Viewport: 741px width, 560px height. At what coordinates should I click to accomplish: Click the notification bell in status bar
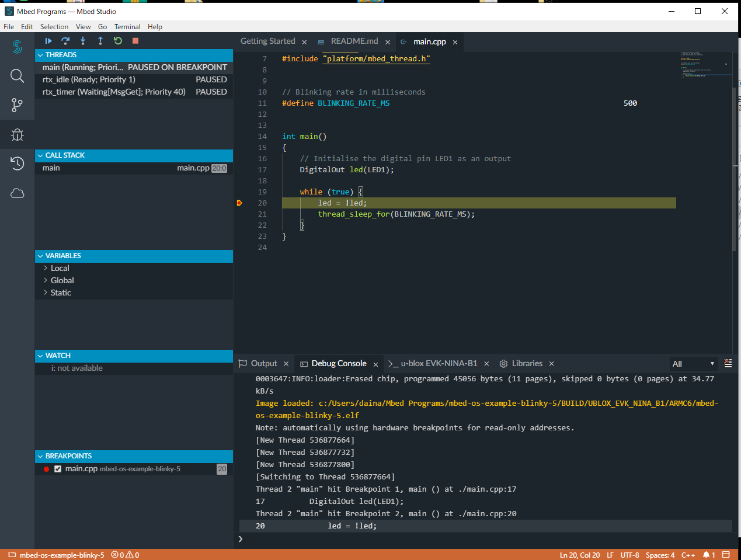click(x=709, y=555)
